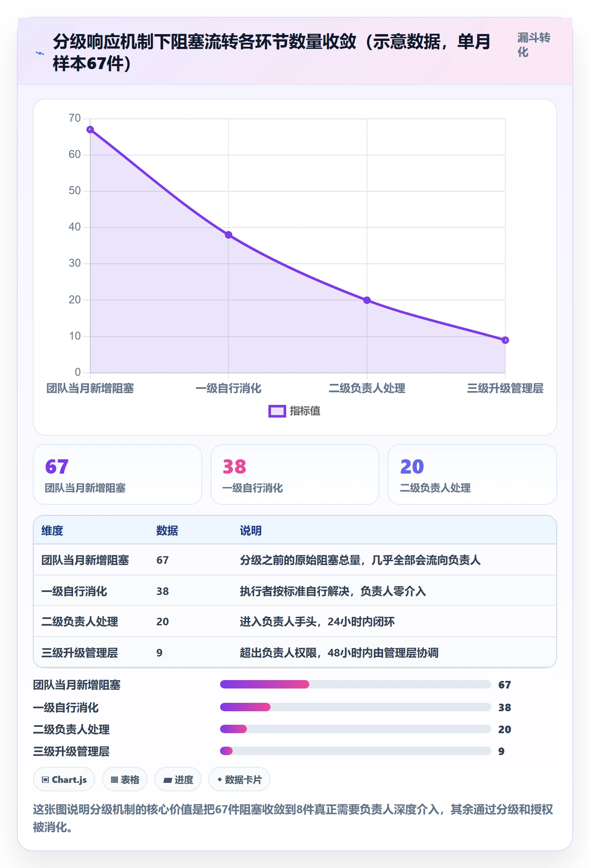The width and height of the screenshot is (590, 868).
Task: Click x-axis label 二级负责人处理
Action: click(367, 388)
